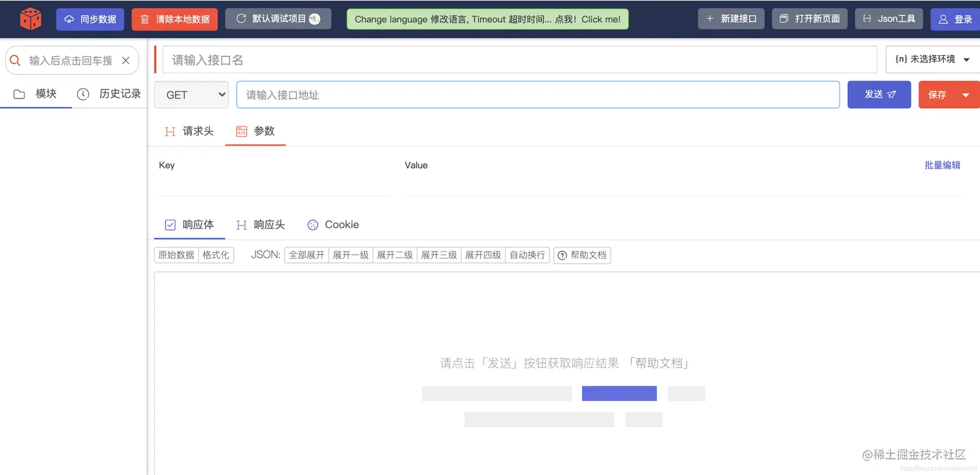Open a new page with 打开新页面

point(810,19)
